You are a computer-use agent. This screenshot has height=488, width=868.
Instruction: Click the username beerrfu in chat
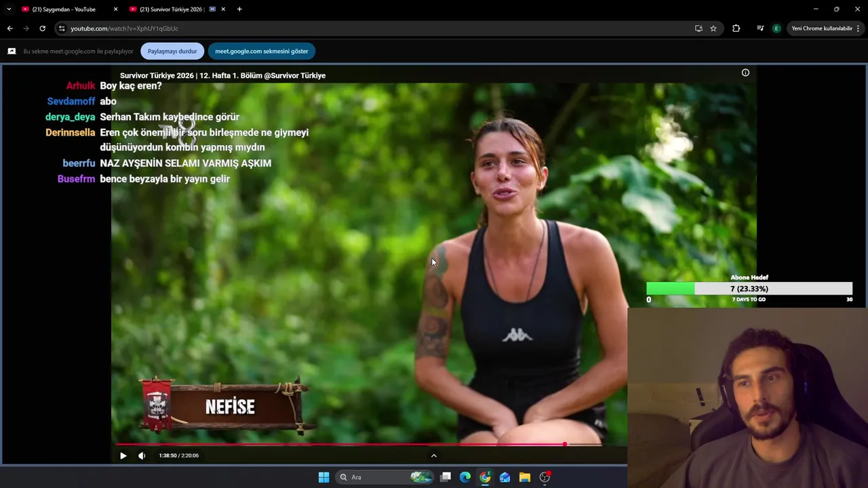79,163
